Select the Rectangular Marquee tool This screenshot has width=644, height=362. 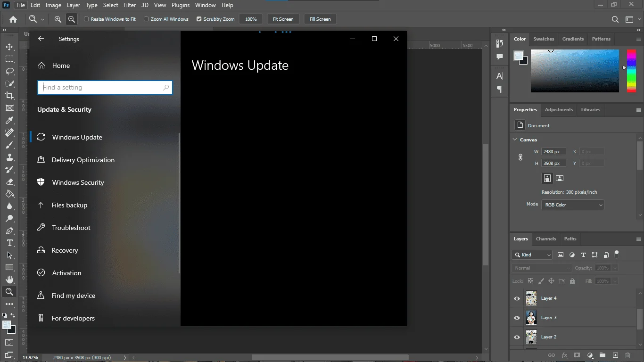9,59
